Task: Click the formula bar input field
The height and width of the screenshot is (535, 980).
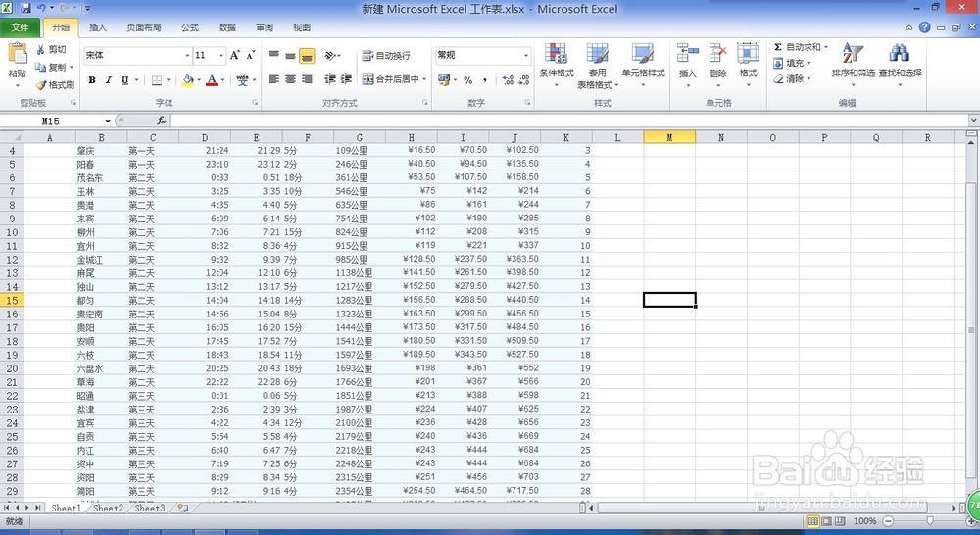Action: [568, 121]
